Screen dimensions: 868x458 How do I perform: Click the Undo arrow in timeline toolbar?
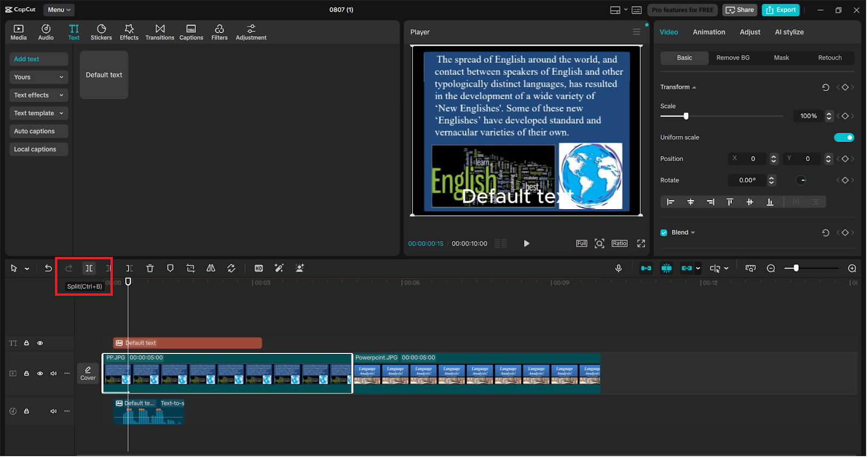tap(48, 268)
